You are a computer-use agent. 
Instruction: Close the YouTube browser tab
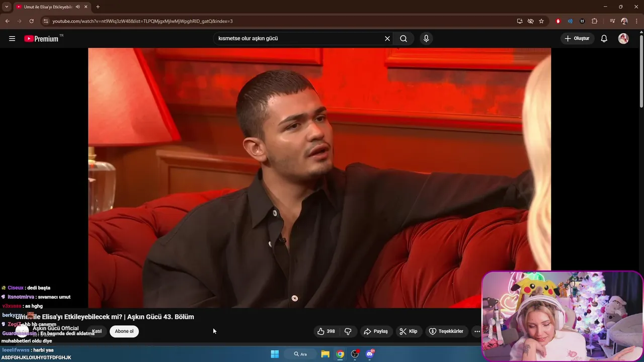pos(87,7)
